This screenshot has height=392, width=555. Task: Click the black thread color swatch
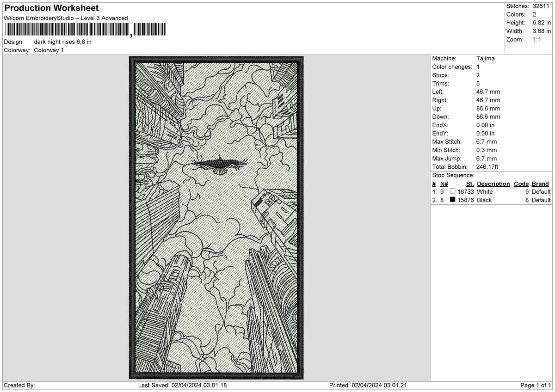(x=452, y=200)
